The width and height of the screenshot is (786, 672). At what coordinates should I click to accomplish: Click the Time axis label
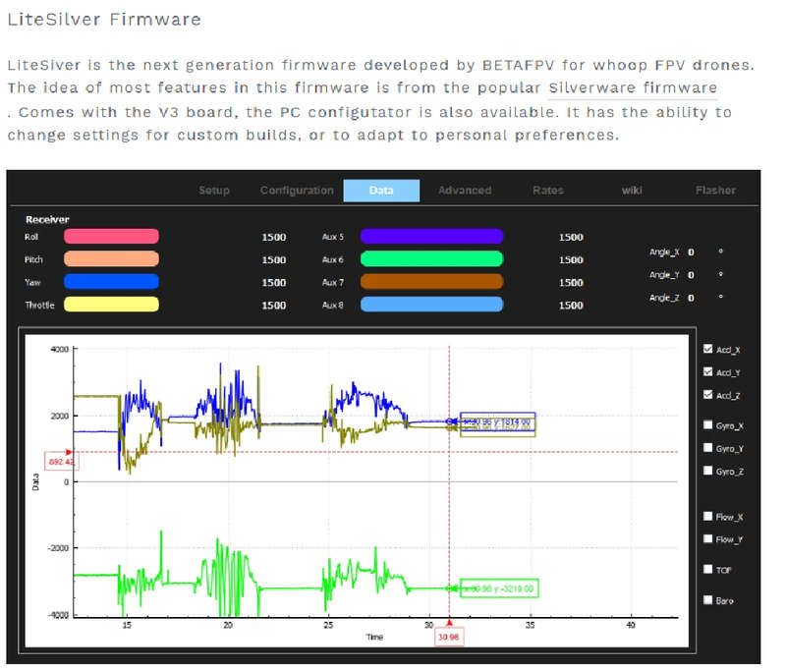(x=374, y=637)
